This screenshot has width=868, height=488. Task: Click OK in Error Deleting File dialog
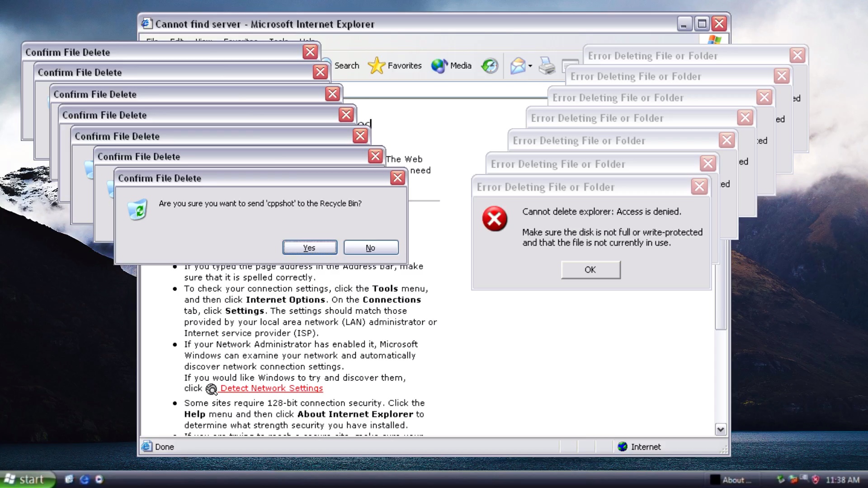point(590,270)
